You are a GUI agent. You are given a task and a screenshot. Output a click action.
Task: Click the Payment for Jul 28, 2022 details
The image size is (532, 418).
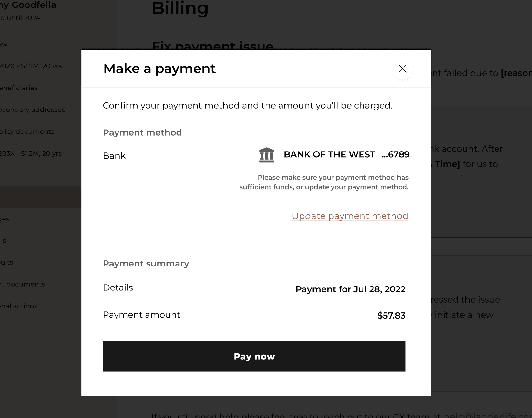click(350, 289)
